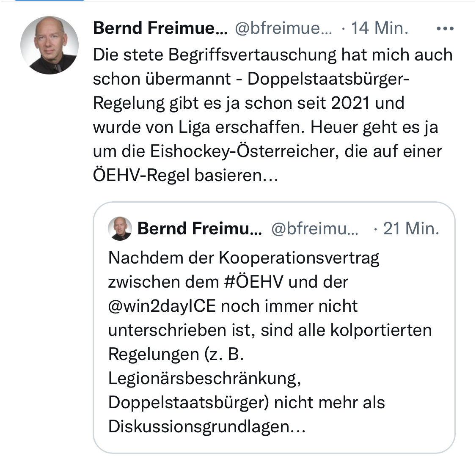476x456 pixels.
Task: Open author name inside the quoted tweet
Action: (x=199, y=229)
